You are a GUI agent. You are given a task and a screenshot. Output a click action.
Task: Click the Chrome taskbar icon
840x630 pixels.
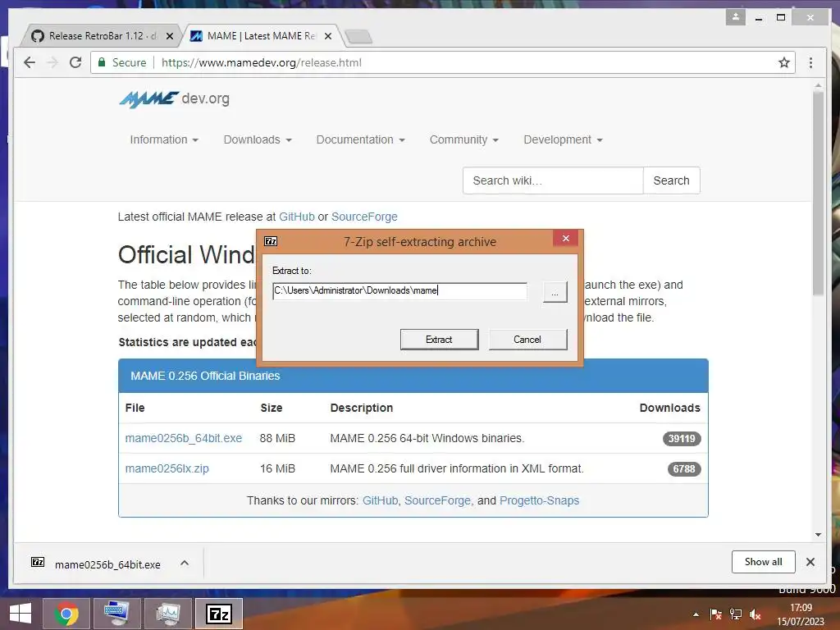click(x=66, y=614)
